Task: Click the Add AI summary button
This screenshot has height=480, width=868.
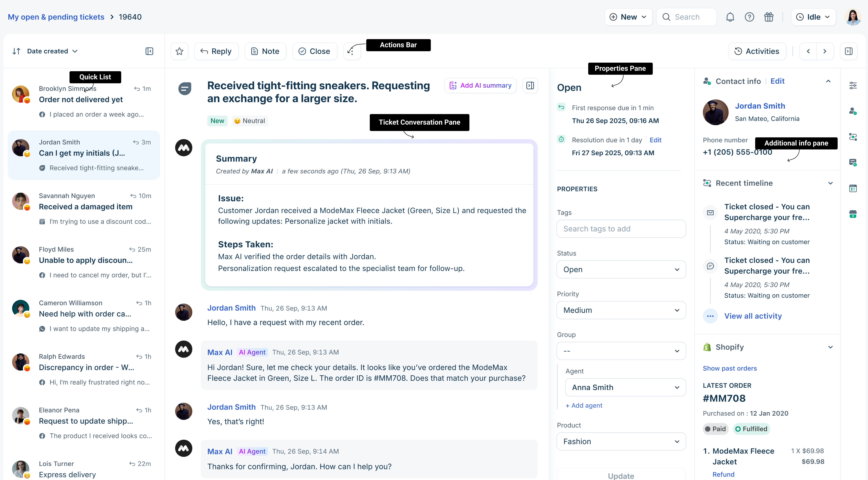Action: click(480, 85)
